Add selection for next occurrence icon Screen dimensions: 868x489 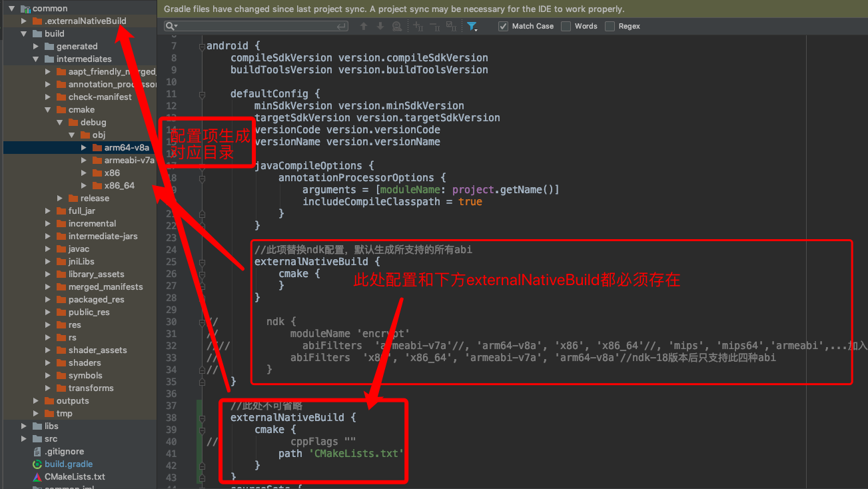pyautogui.click(x=418, y=26)
